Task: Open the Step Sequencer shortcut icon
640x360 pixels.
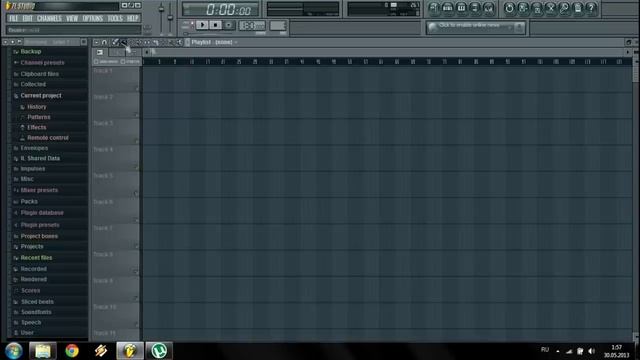Action: 447,8
